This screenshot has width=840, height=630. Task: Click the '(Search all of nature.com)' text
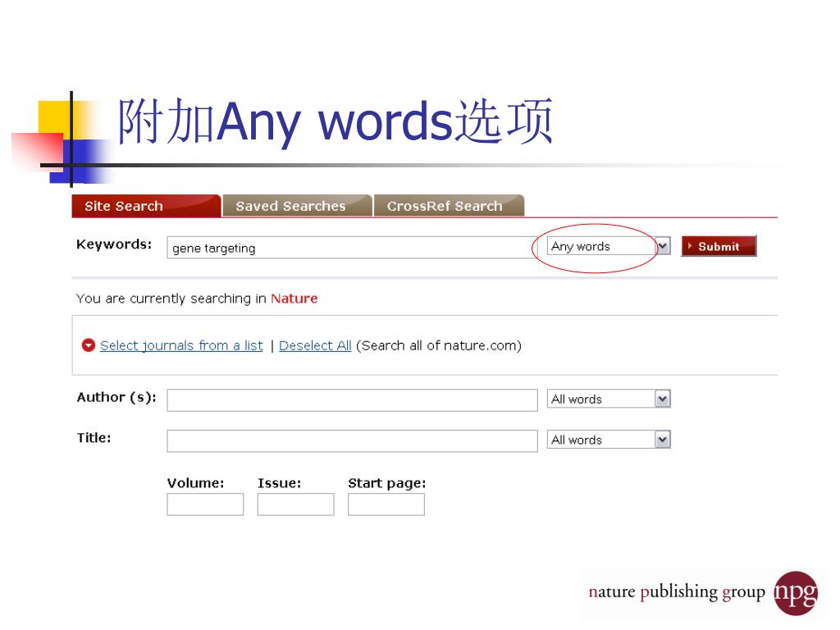pos(439,346)
